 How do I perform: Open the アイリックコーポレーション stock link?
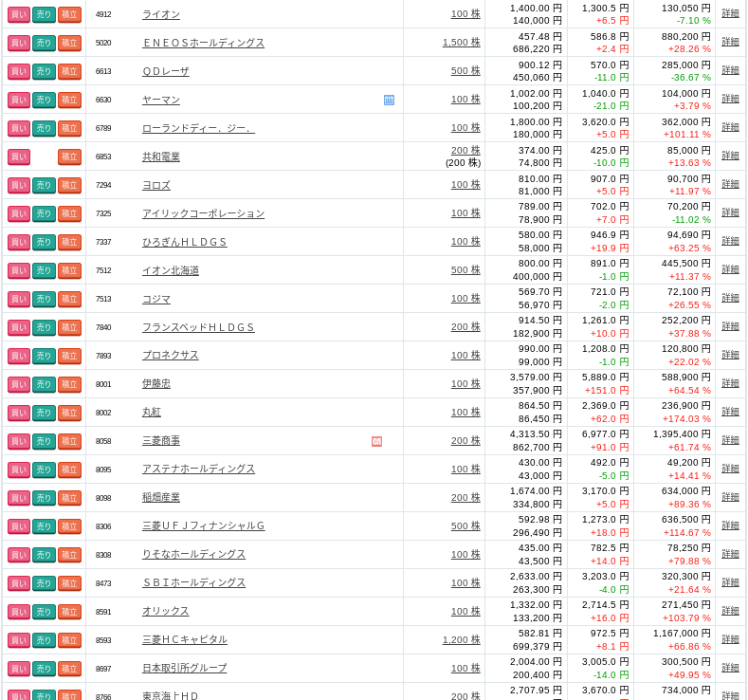click(x=203, y=213)
